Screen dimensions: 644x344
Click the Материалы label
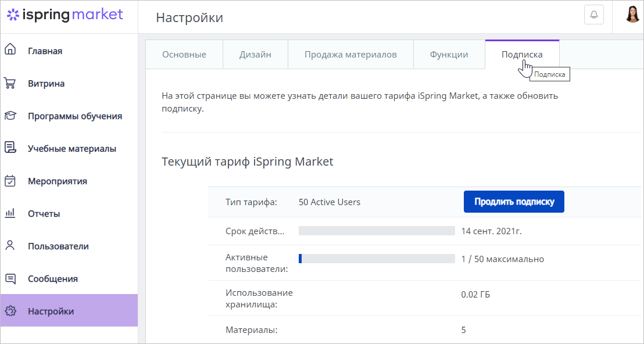pos(251,329)
